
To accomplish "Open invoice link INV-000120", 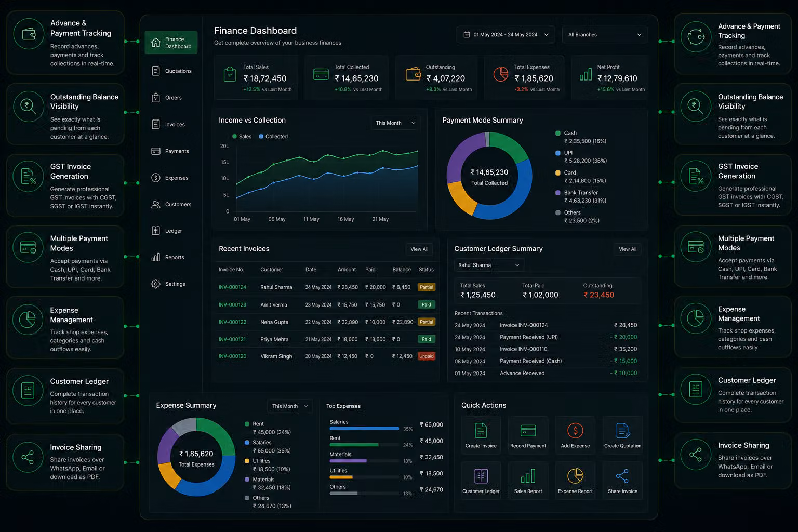I will [x=232, y=356].
